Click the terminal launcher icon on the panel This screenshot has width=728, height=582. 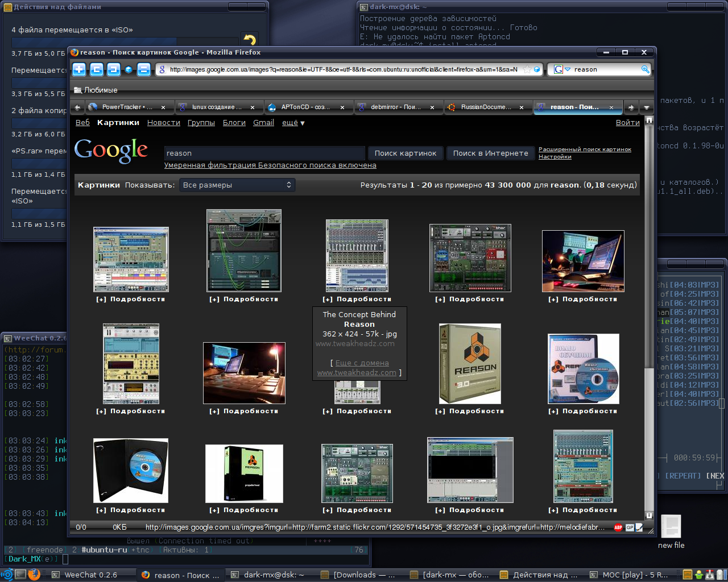coord(20,574)
